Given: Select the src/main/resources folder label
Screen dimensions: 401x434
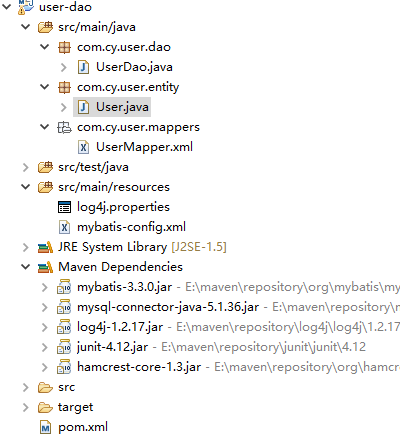Looking at the screenshot, I should tap(114, 187).
